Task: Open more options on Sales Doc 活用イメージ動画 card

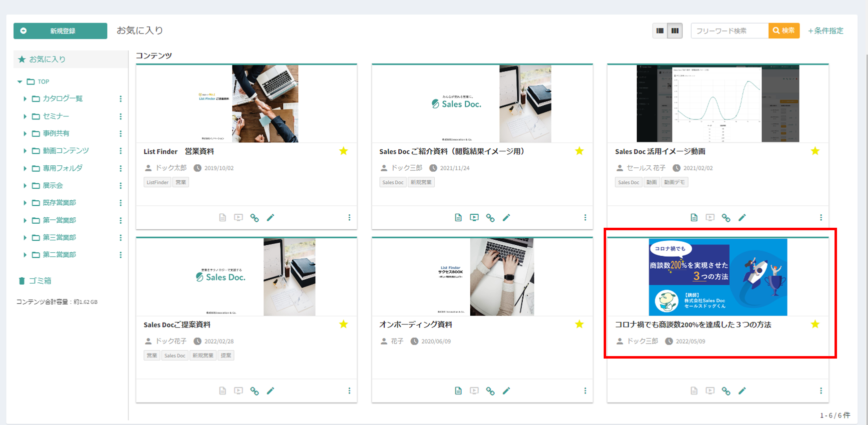Action: (x=821, y=218)
